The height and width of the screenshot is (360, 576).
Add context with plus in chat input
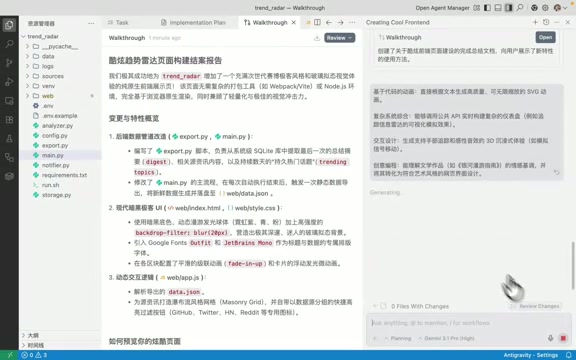[x=374, y=338]
